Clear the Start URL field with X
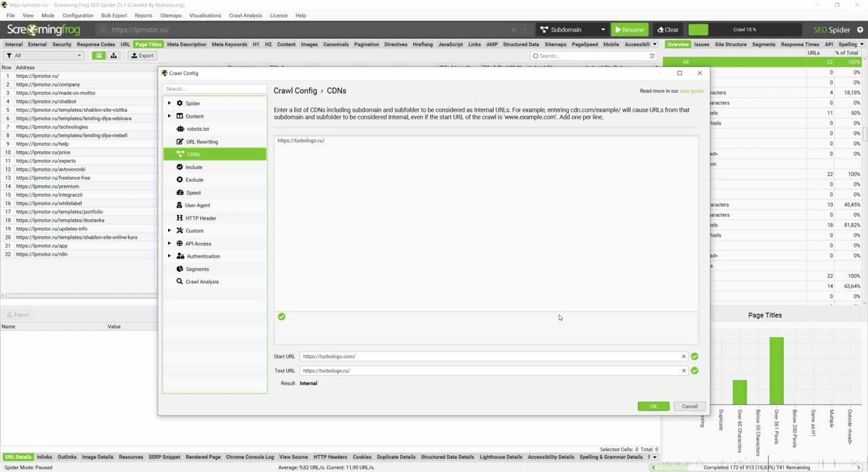 pos(684,356)
